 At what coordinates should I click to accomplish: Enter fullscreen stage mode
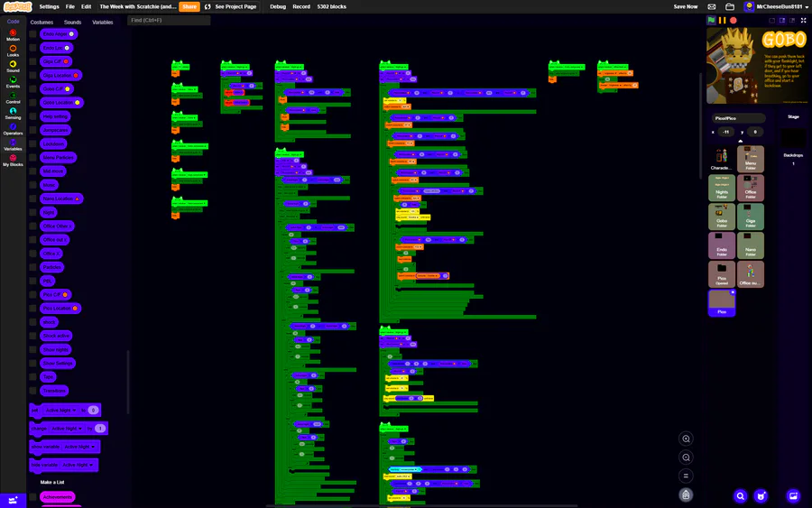tap(803, 20)
